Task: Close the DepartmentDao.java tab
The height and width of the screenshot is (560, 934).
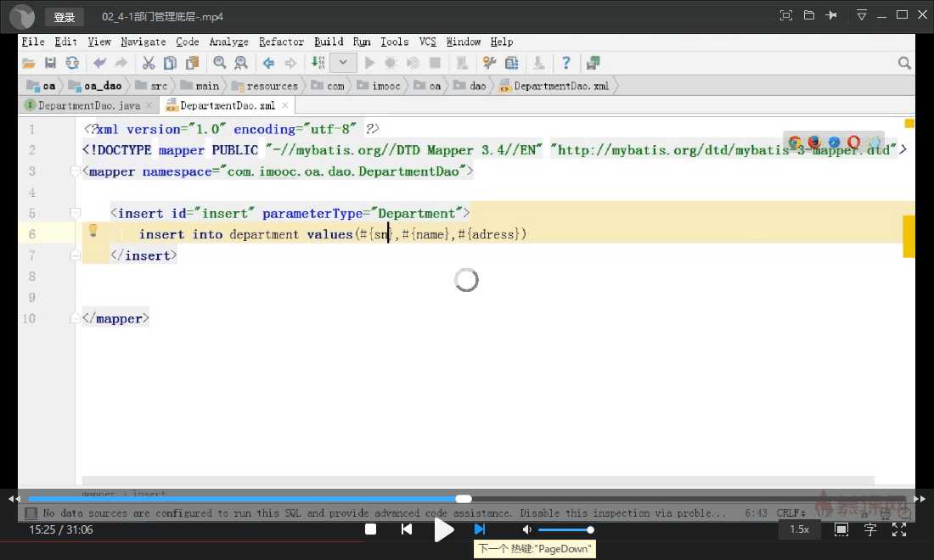Action: click(149, 105)
